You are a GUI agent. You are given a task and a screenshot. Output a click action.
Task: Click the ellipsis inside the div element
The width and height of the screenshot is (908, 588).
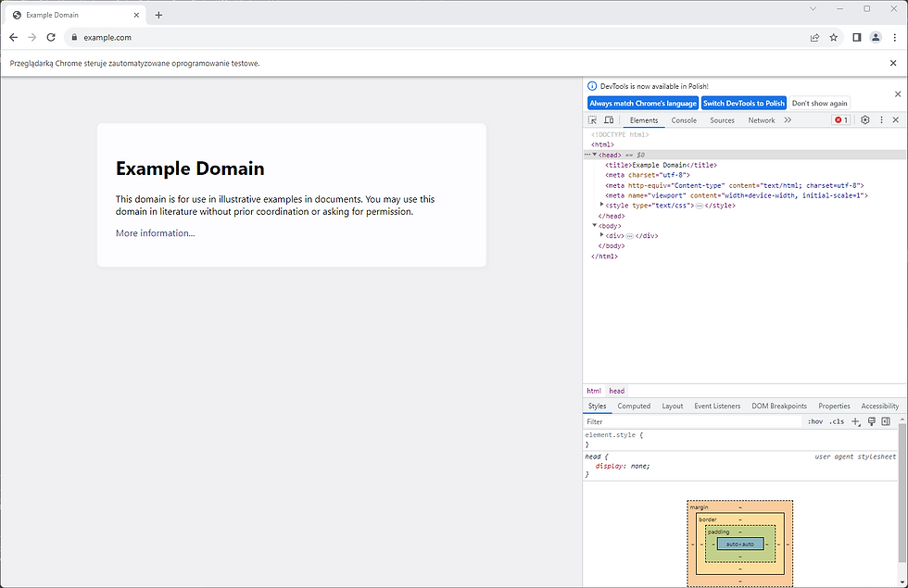pyautogui.click(x=629, y=236)
